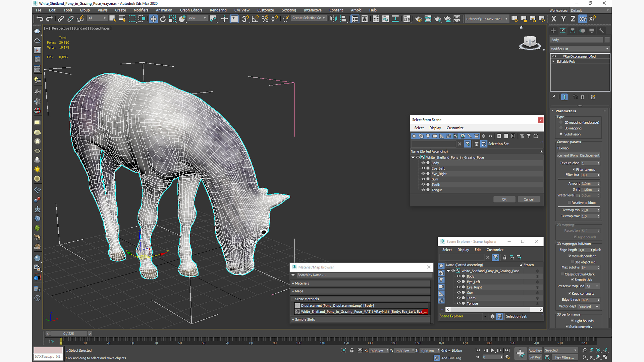Select the Link tool in toolbar

(x=61, y=18)
